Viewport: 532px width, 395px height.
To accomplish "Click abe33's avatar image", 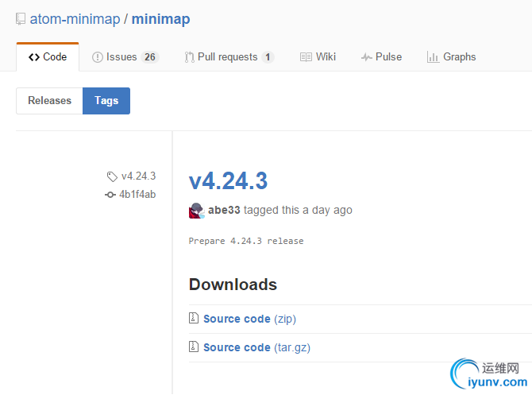I will [x=196, y=211].
